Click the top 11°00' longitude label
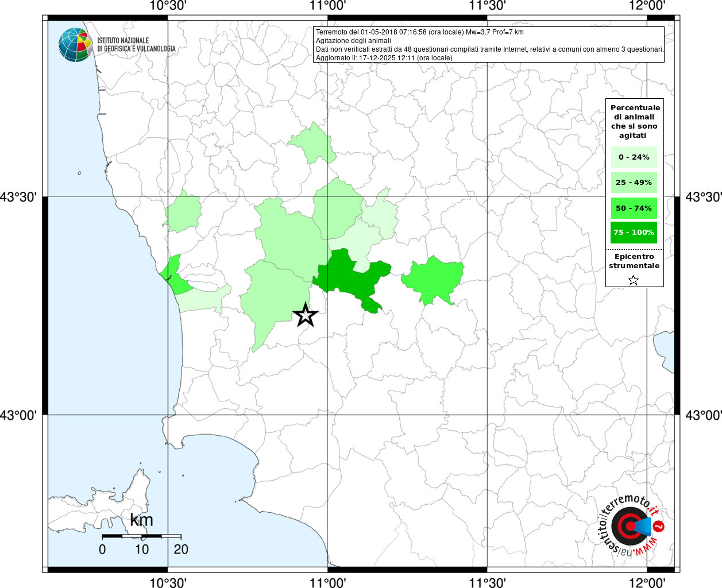722x588 pixels. tap(327, 6)
